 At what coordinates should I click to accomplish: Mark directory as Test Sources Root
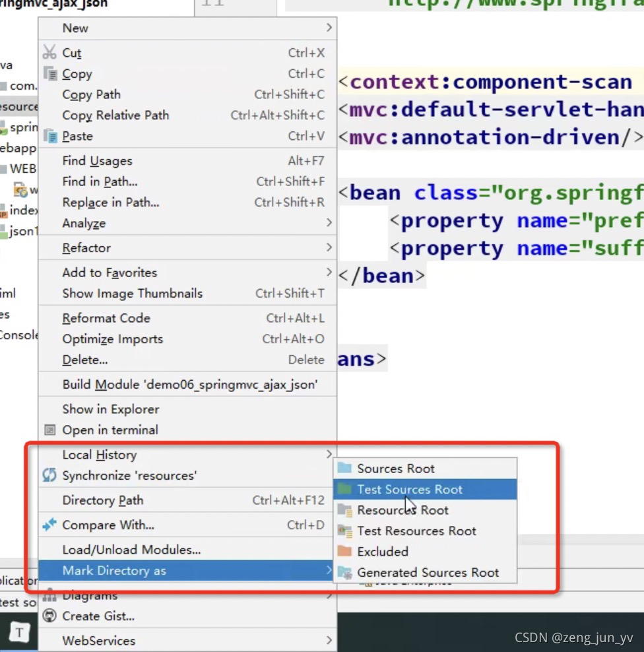425,490
